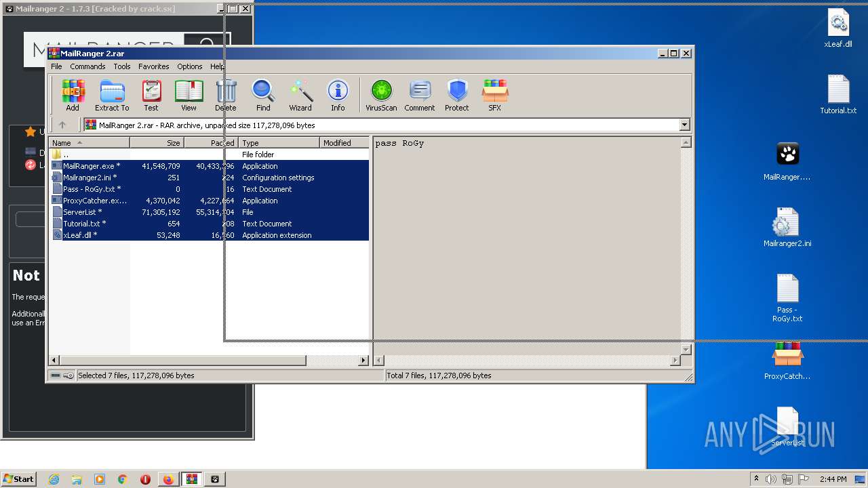Image resolution: width=868 pixels, height=488 pixels.
Task: Open the Comment tool
Action: tap(420, 95)
